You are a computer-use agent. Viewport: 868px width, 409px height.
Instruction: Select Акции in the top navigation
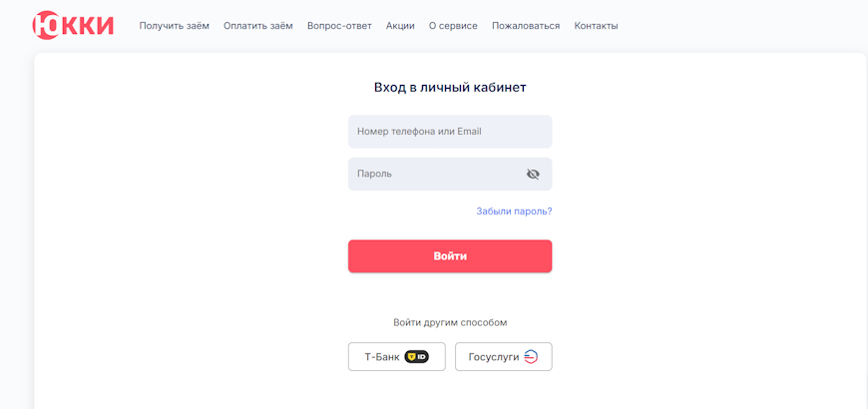pos(400,26)
